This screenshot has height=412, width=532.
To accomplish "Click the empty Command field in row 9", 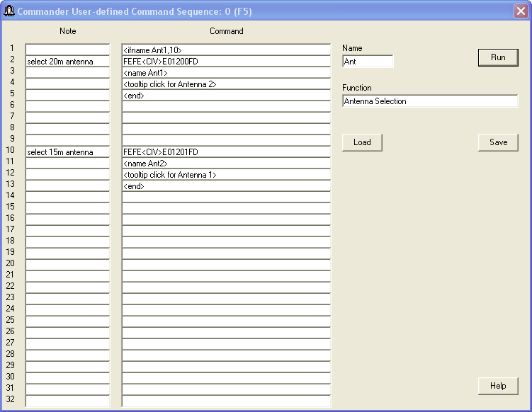I will coord(226,141).
